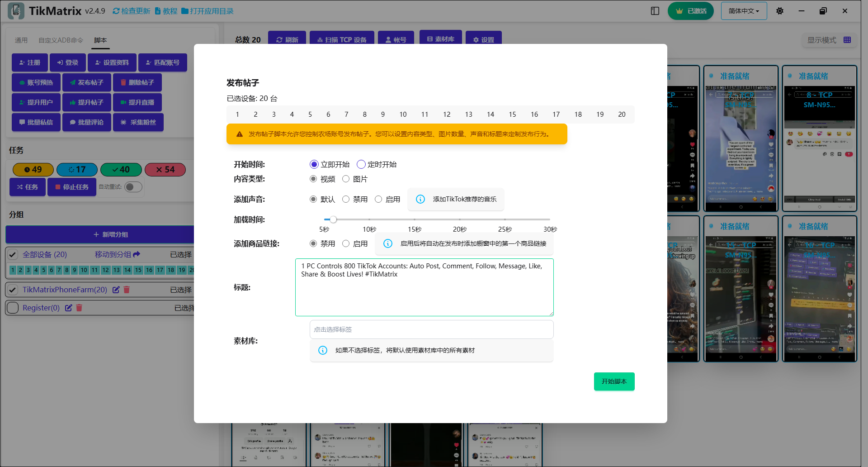Click the yellow pending tasks badge 49

tap(33, 169)
